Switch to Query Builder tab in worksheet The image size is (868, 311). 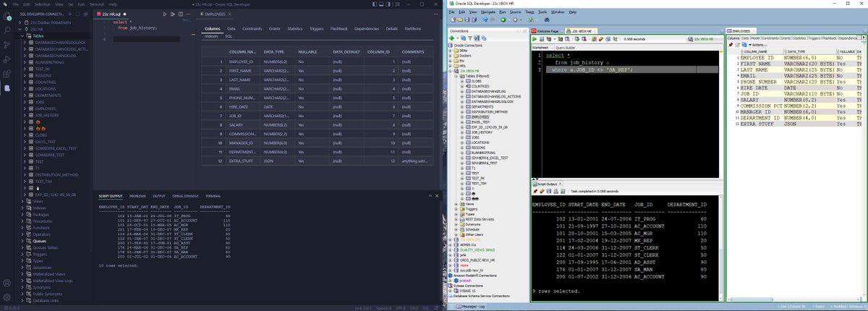(566, 46)
